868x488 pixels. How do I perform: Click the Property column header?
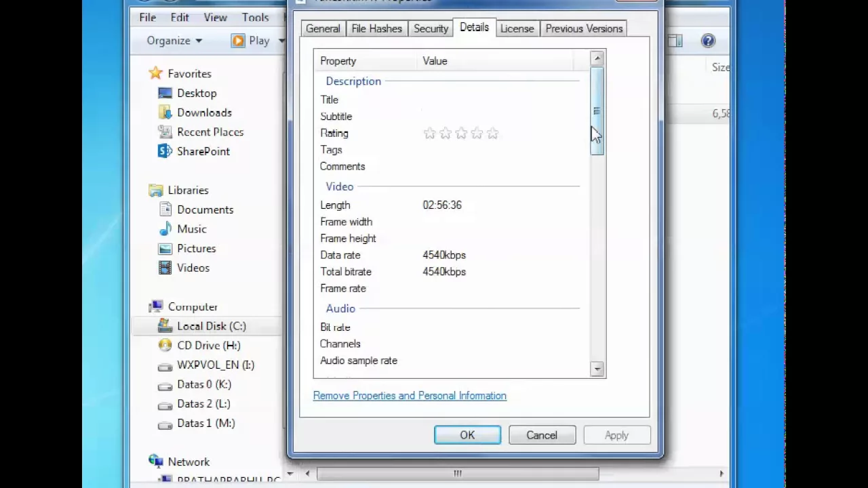(366, 61)
